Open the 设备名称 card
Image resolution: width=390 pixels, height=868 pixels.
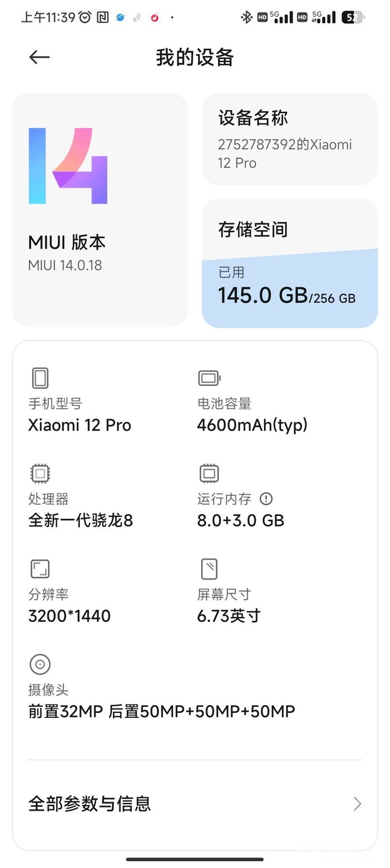pos(290,139)
